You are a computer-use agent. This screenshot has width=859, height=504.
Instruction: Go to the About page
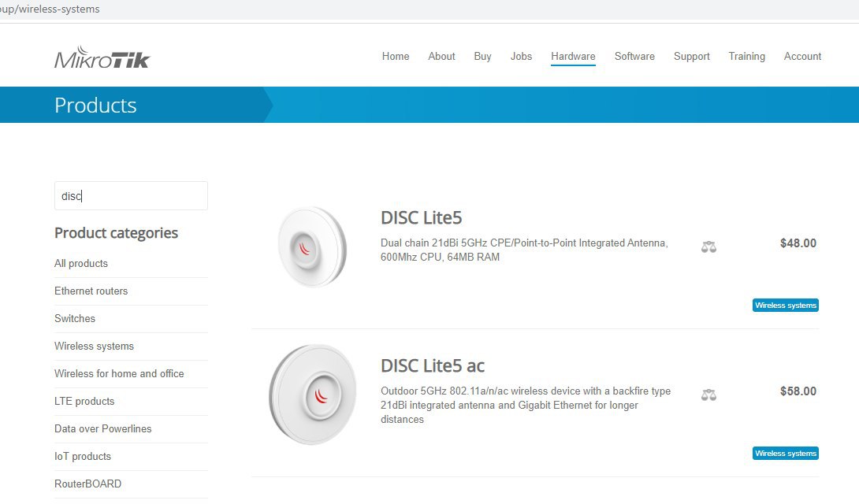pos(441,57)
